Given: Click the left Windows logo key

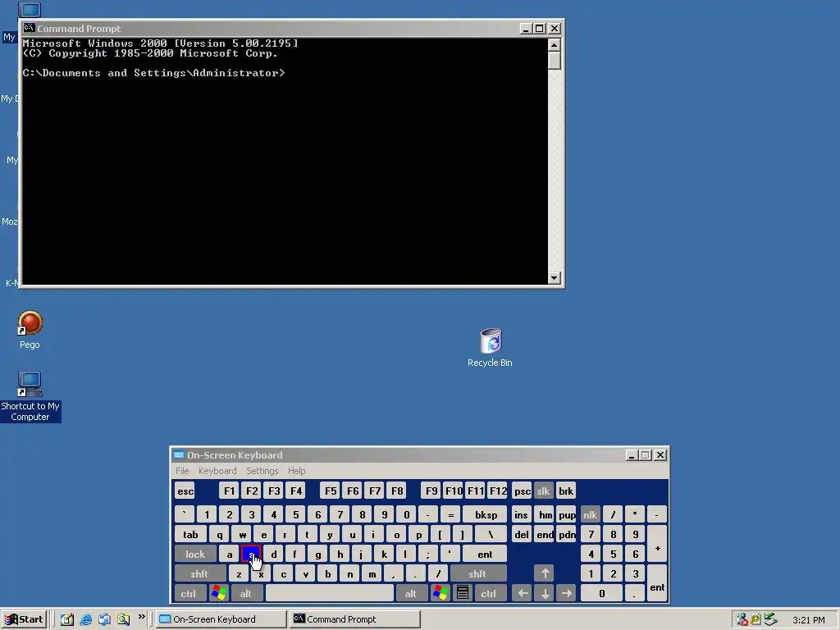Looking at the screenshot, I should click(x=218, y=594).
